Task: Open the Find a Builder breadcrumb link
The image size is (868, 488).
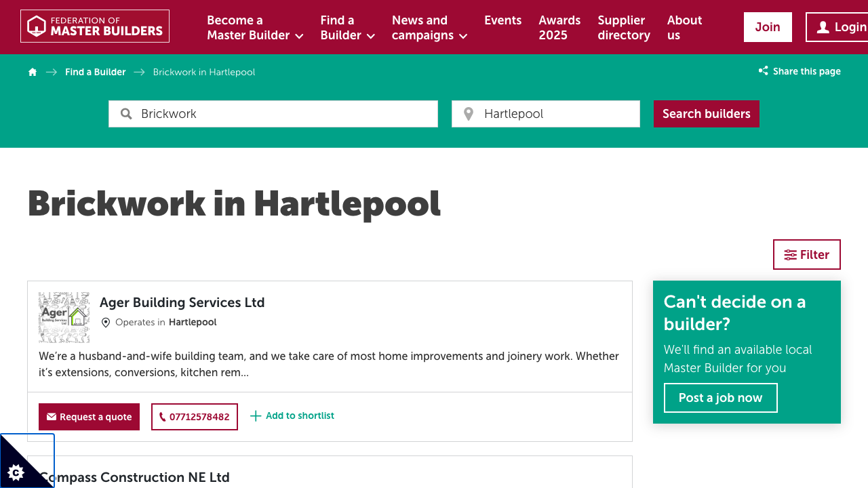Action: [95, 71]
